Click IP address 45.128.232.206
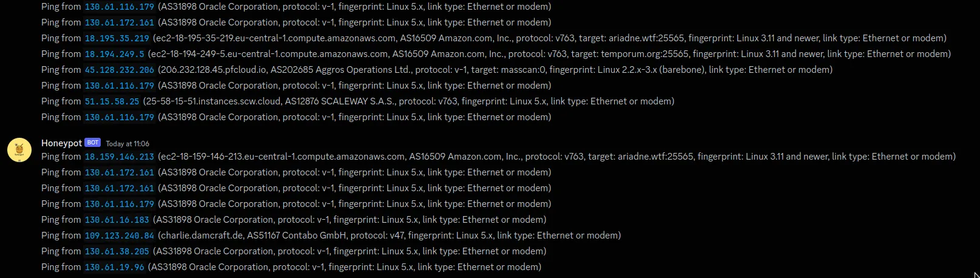Screen dimensions: 980x278 coord(119,70)
